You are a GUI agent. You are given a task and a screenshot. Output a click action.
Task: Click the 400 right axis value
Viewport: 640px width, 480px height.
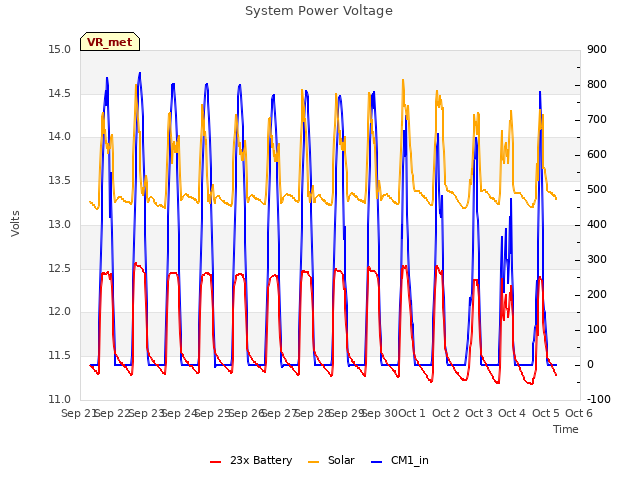tap(597, 224)
